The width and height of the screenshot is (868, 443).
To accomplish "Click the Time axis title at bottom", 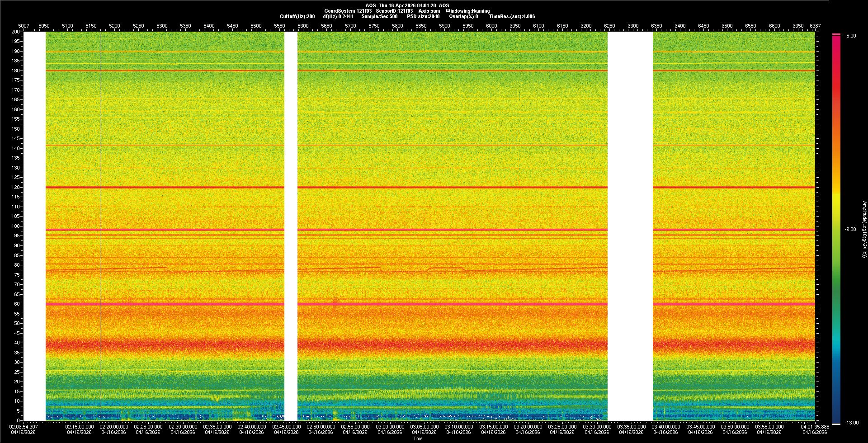I will pos(418,438).
